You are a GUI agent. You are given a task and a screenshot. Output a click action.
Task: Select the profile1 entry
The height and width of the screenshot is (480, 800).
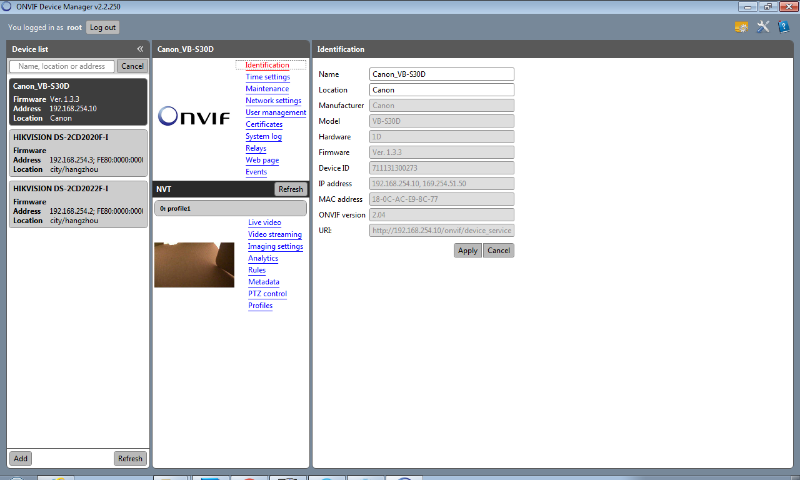[x=231, y=208]
